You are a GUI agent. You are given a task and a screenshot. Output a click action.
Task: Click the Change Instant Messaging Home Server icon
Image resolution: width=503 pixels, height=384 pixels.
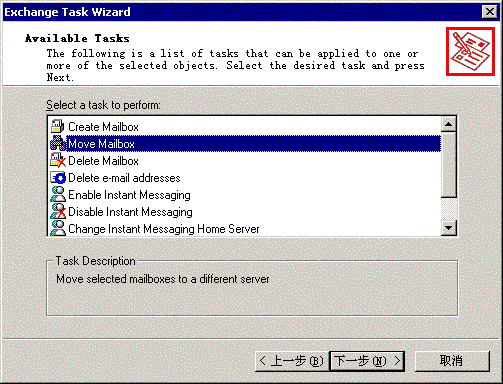57,228
